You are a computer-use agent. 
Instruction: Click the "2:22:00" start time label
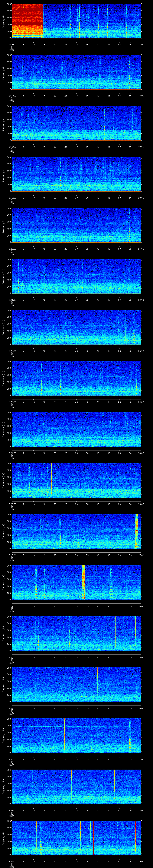point(12,351)
